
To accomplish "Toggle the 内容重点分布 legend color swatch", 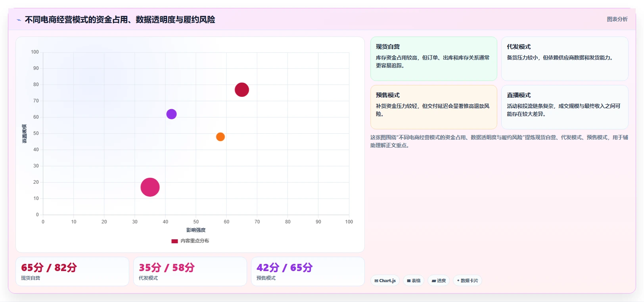I will tap(174, 241).
